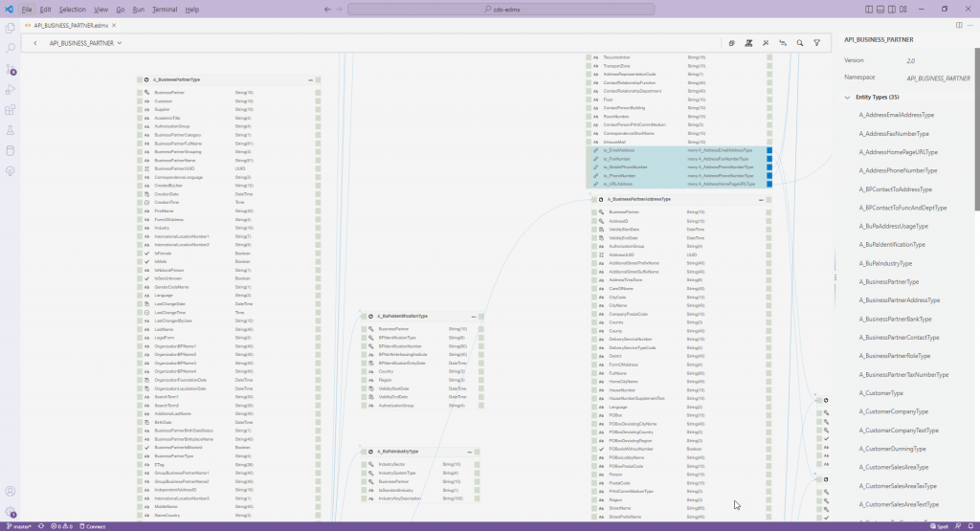Click the filter funnel icon in diagram toolbar
Screen dimensions: 980x531
[817, 43]
